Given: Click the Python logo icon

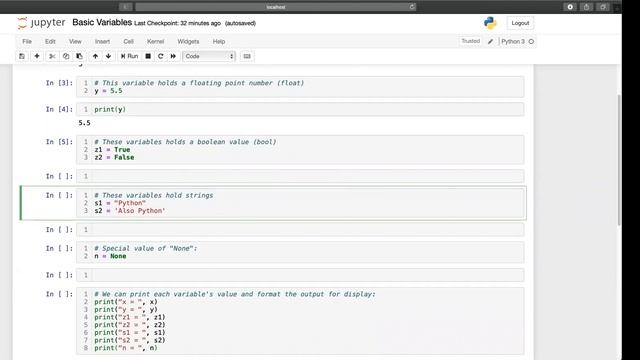Looking at the screenshot, I should coord(490,23).
